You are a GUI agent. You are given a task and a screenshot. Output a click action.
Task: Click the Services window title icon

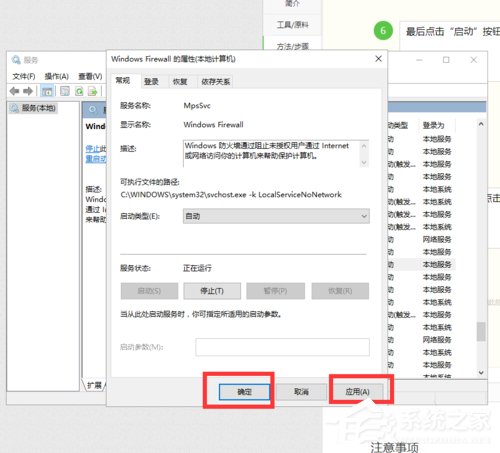[x=16, y=60]
